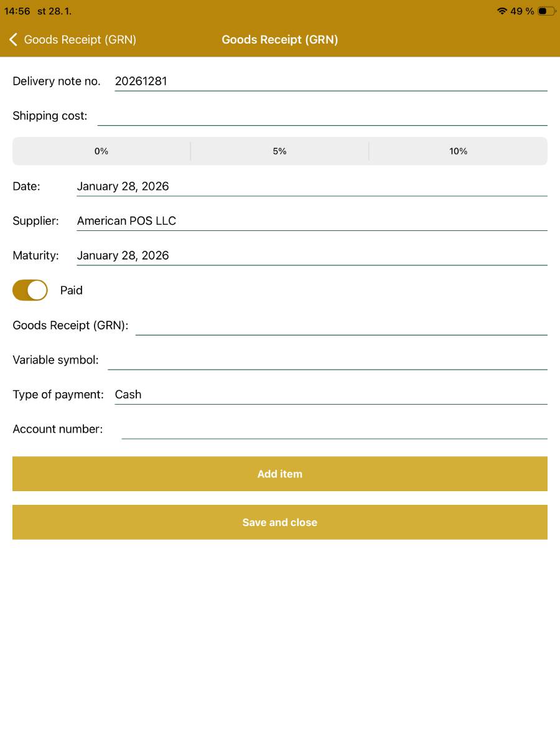Tap the Wi-Fi icon in the status bar

coord(502,11)
